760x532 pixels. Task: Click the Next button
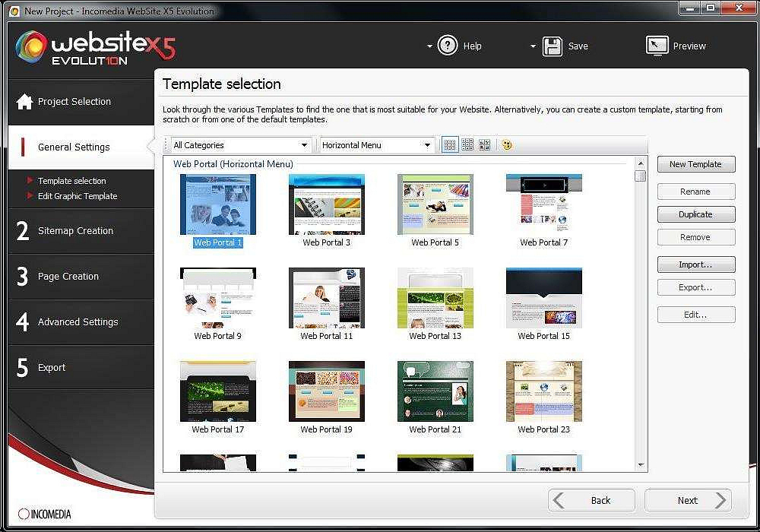coord(687,500)
